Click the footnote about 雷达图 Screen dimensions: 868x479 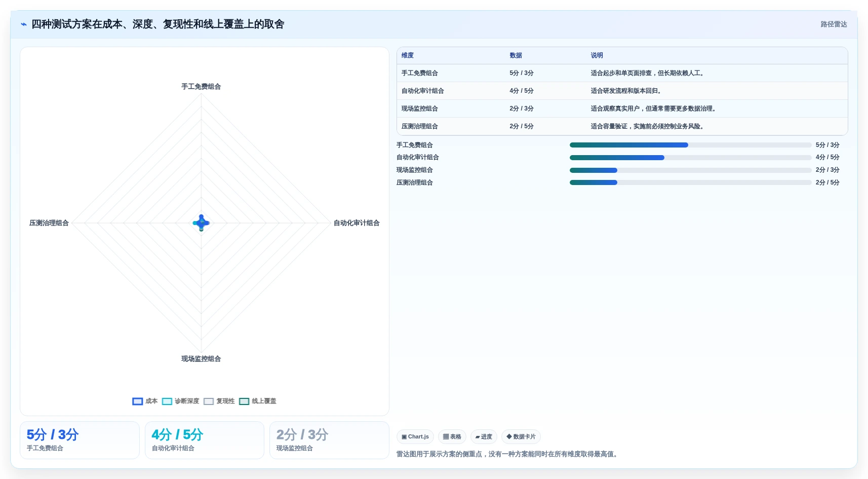point(508,454)
